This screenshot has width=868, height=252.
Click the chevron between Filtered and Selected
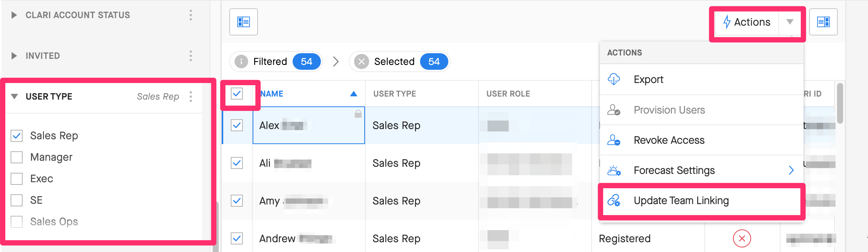(336, 61)
